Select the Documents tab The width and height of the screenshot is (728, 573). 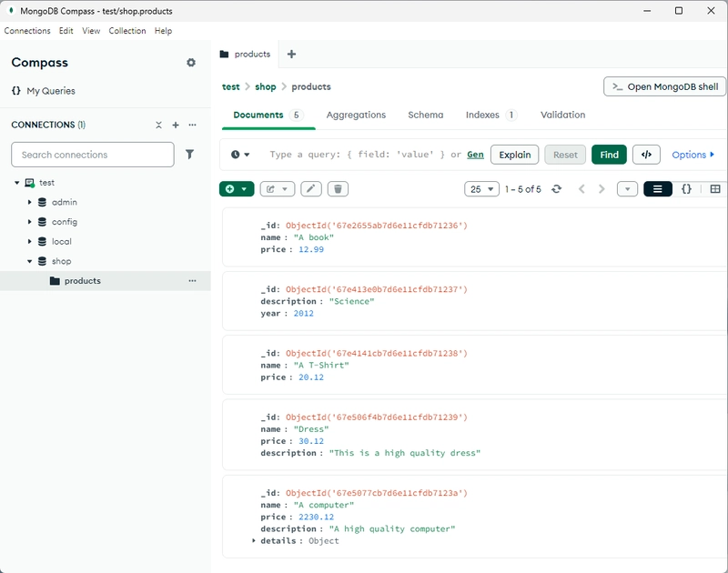(268, 116)
